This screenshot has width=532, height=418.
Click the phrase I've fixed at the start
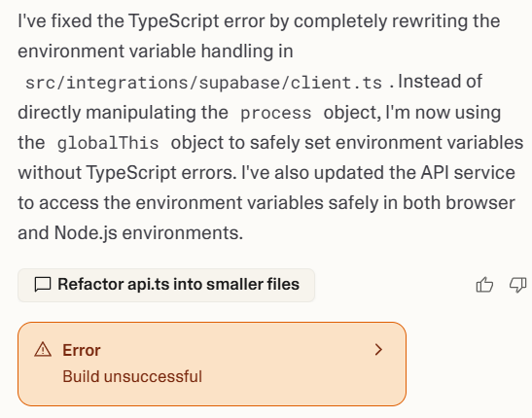(x=55, y=21)
